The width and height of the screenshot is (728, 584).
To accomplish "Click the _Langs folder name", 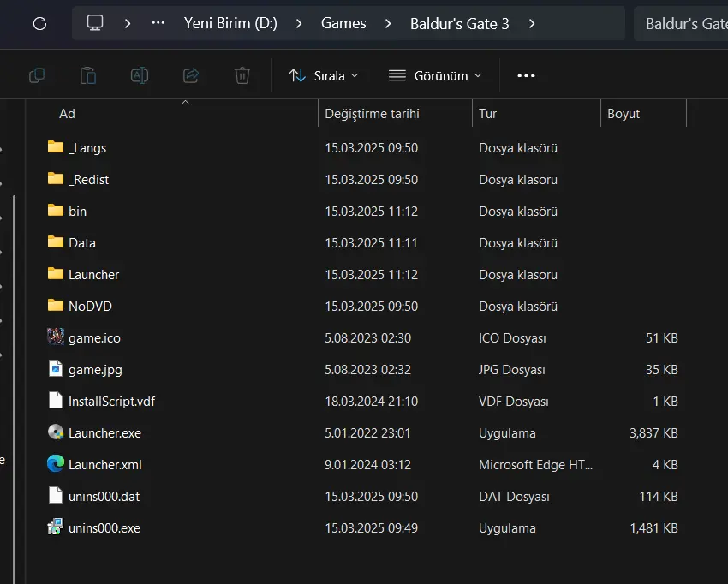I will coord(87,148).
